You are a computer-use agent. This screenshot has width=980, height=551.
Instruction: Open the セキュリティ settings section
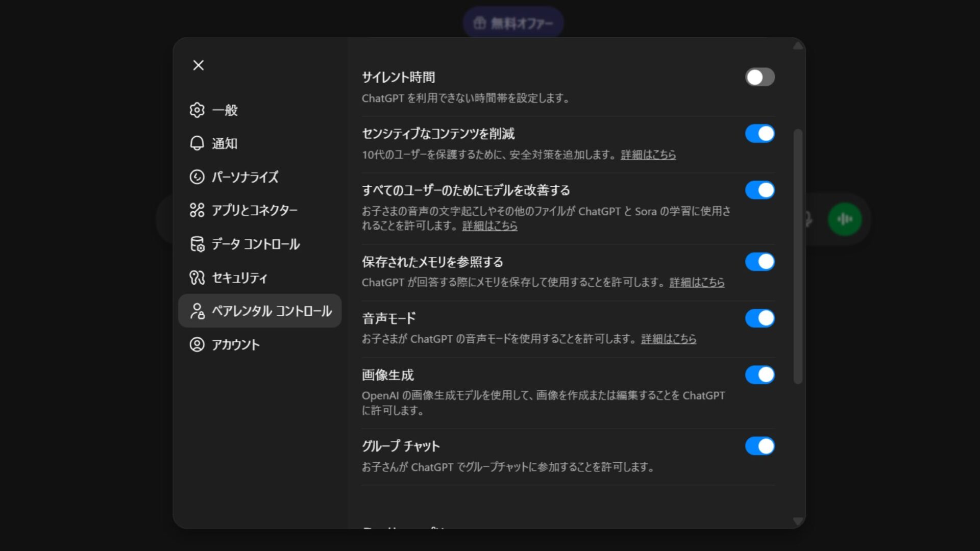pyautogui.click(x=239, y=278)
